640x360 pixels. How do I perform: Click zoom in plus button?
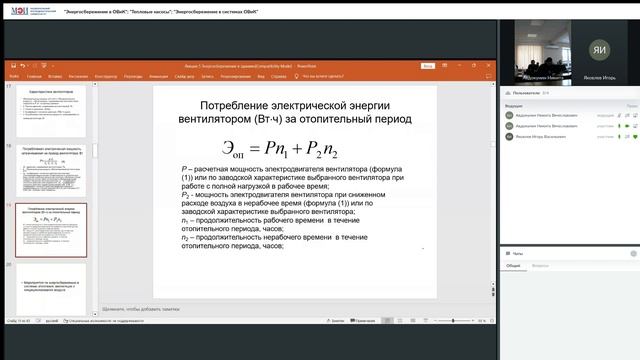pyautogui.click(x=473, y=321)
